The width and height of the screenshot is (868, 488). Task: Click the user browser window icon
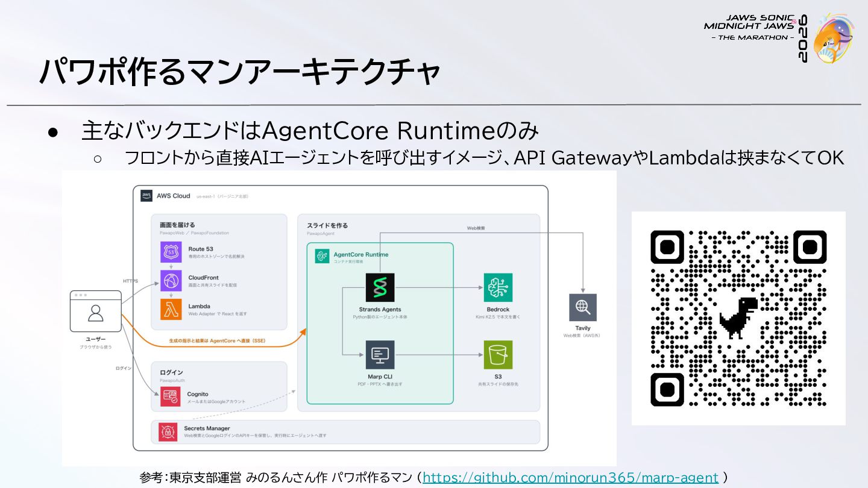[x=95, y=311]
